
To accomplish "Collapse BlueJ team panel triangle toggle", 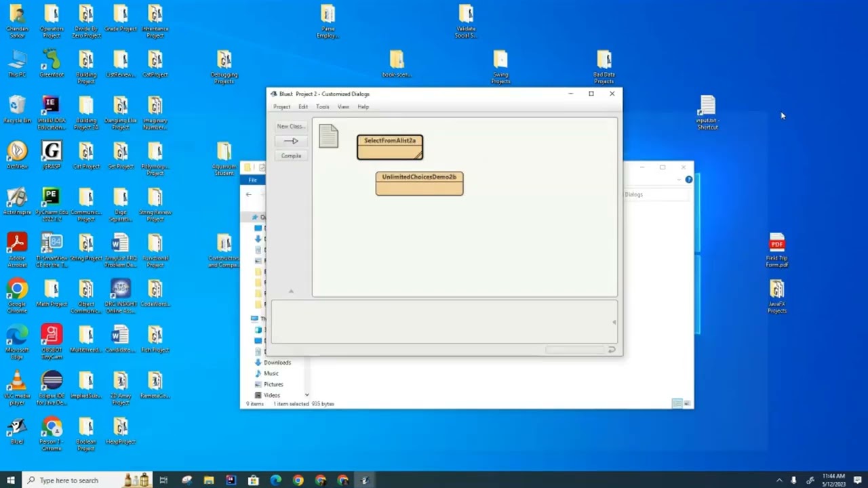I will (291, 291).
